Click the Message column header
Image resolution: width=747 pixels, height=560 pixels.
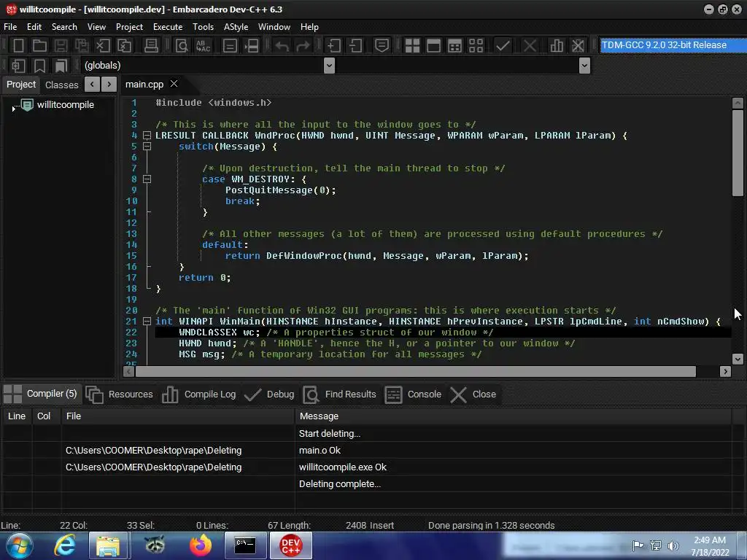[513, 416]
